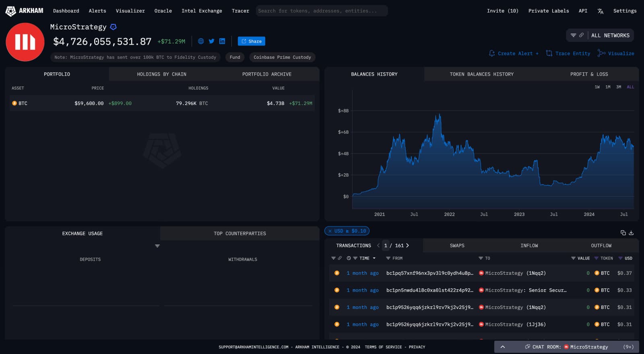Viewport: 644px width, 354px height.
Task: Open Invite (10)
Action: [x=503, y=11]
